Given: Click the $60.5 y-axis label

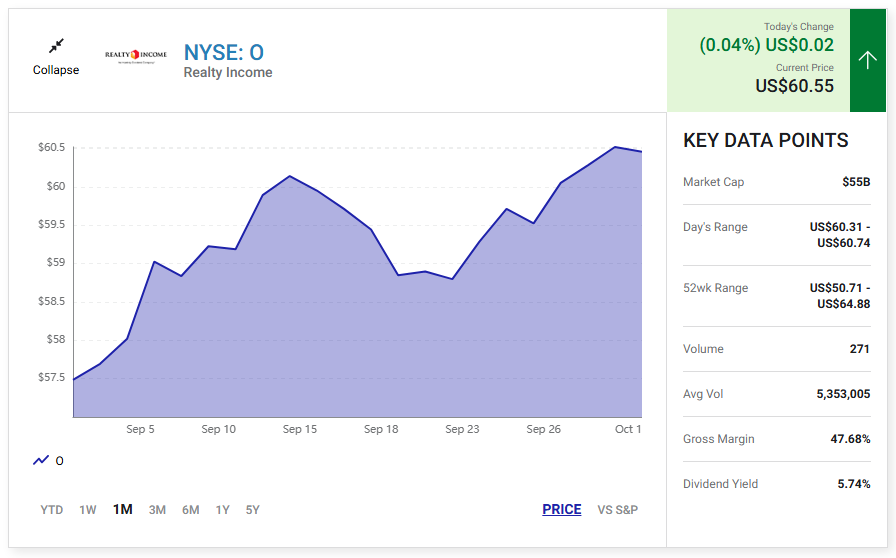Looking at the screenshot, I should point(51,148).
